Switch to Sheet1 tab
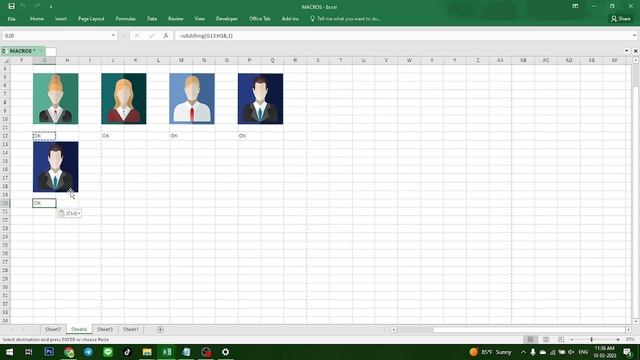Screen dimensions: 640x360 coord(131,329)
